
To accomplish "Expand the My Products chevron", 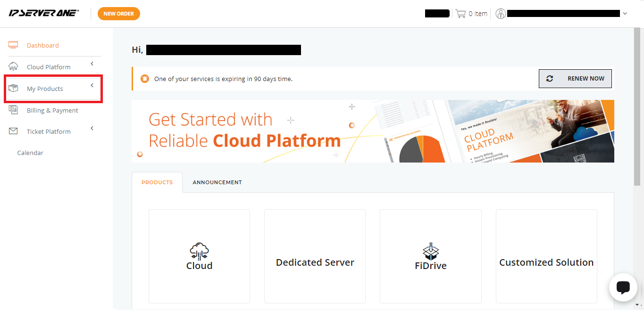I will click(92, 85).
